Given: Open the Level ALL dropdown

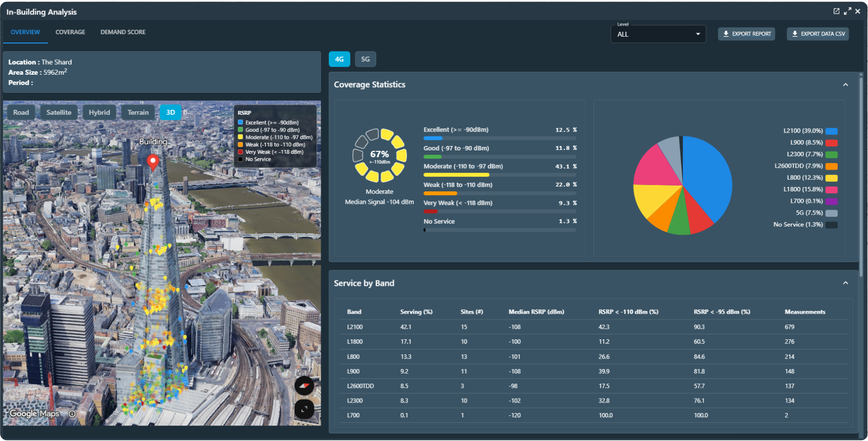Looking at the screenshot, I should pyautogui.click(x=658, y=34).
